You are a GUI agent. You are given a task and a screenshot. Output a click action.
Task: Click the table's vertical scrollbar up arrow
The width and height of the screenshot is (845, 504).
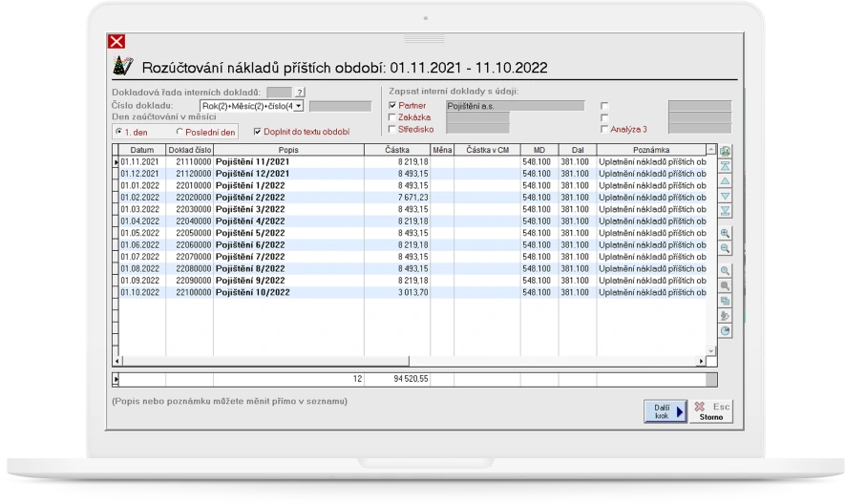(x=711, y=149)
